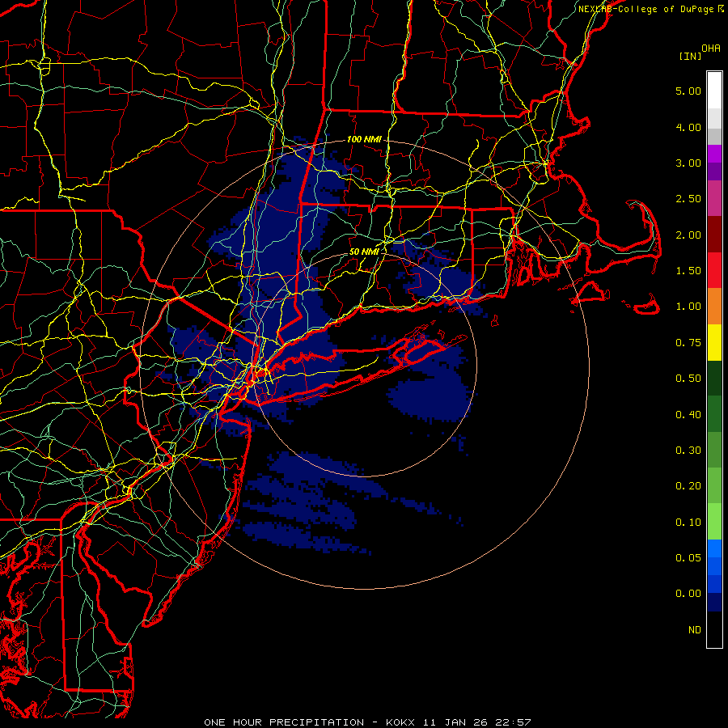Viewport: 728px width, 728px height.
Task: Pick the bright magenta swatch near 3.00
Action: pyautogui.click(x=714, y=154)
